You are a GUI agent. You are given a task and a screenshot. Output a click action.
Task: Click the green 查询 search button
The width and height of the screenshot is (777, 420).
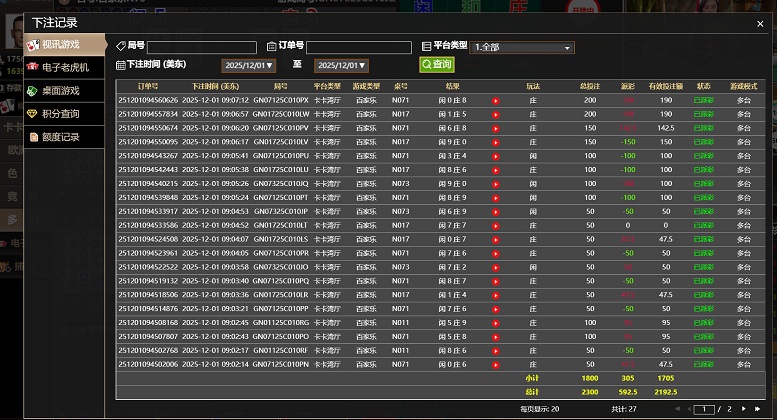coord(437,64)
